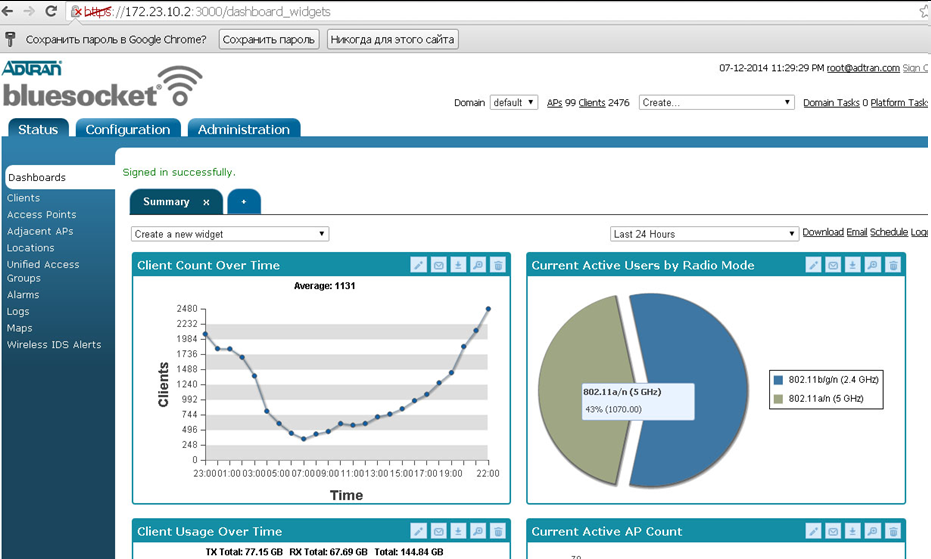
Task: Edit the Client Count Over Time widget
Action: click(419, 265)
